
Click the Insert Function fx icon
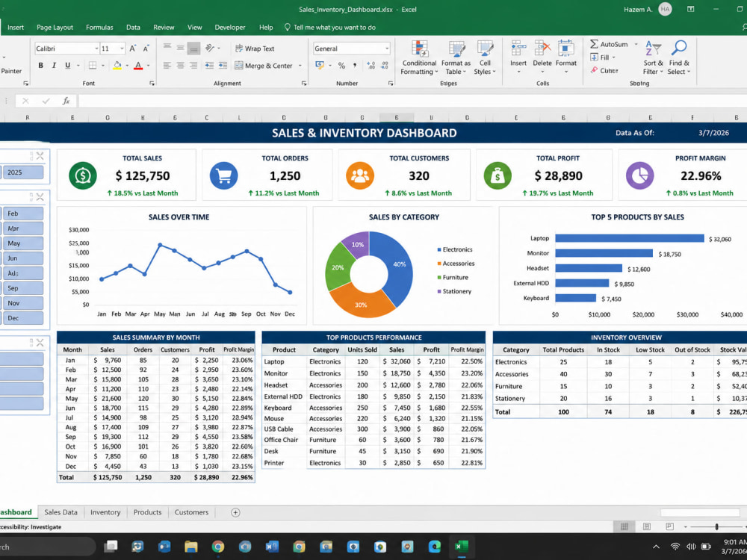(x=66, y=101)
